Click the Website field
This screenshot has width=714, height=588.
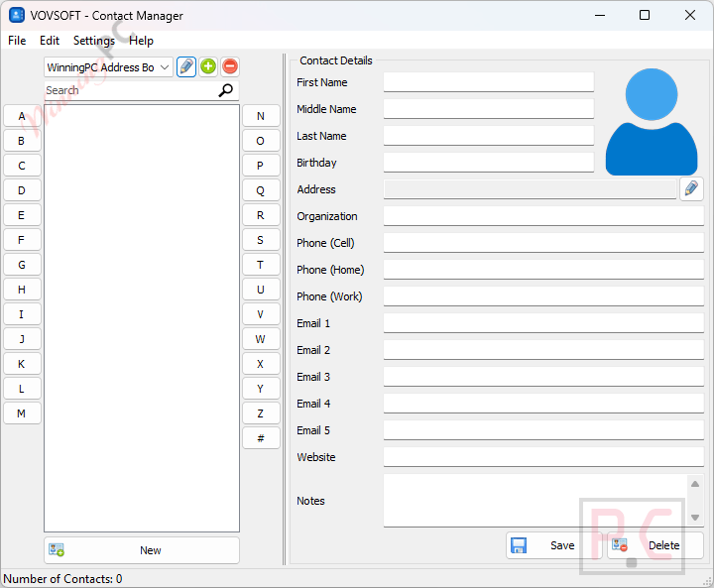click(x=543, y=457)
